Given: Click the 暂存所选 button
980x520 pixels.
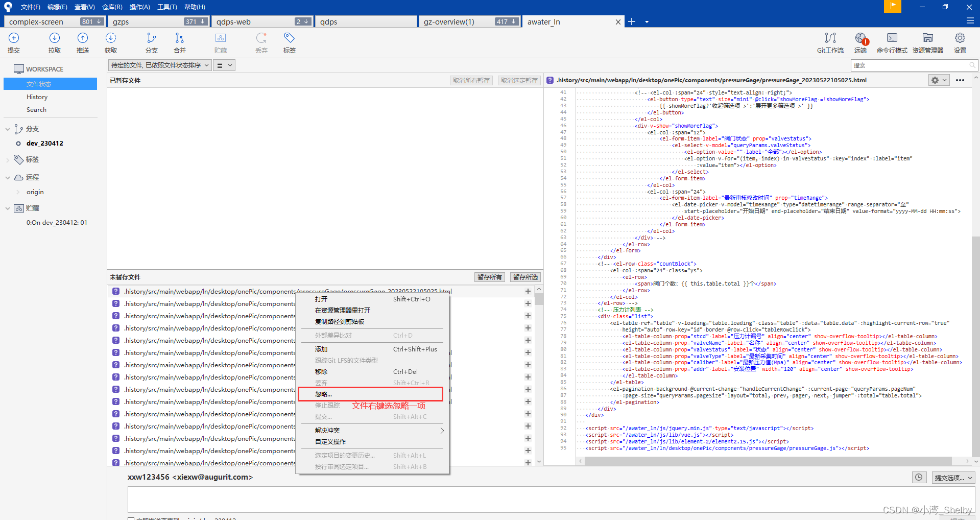Looking at the screenshot, I should coord(525,277).
